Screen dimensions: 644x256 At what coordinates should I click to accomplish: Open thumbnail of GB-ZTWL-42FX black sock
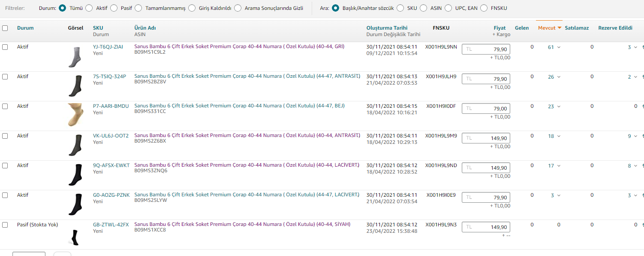[x=75, y=238]
